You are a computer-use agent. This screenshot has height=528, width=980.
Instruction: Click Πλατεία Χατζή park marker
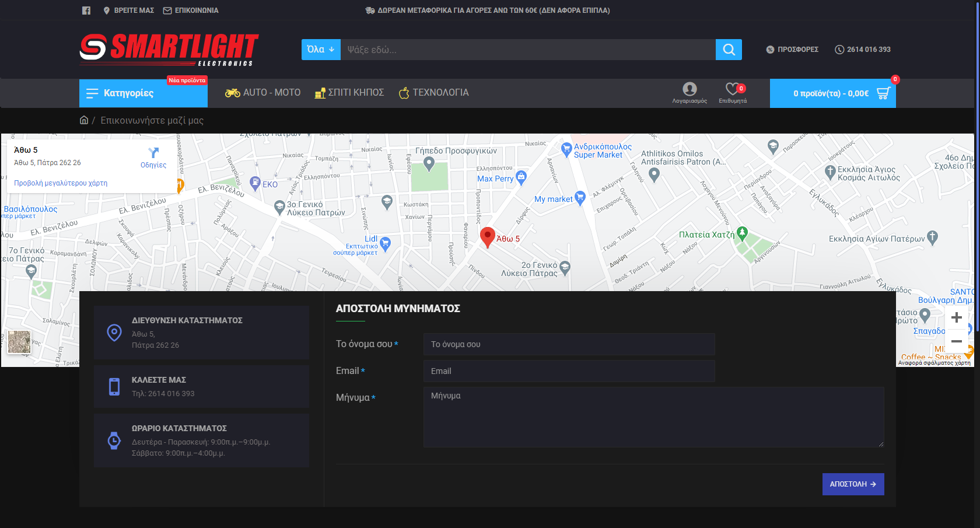(742, 233)
